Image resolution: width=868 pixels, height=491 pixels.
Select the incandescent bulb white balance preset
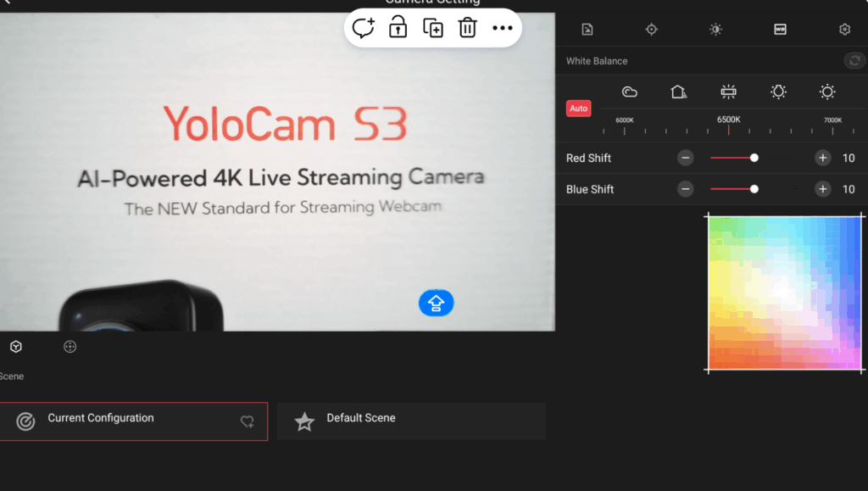[778, 92]
